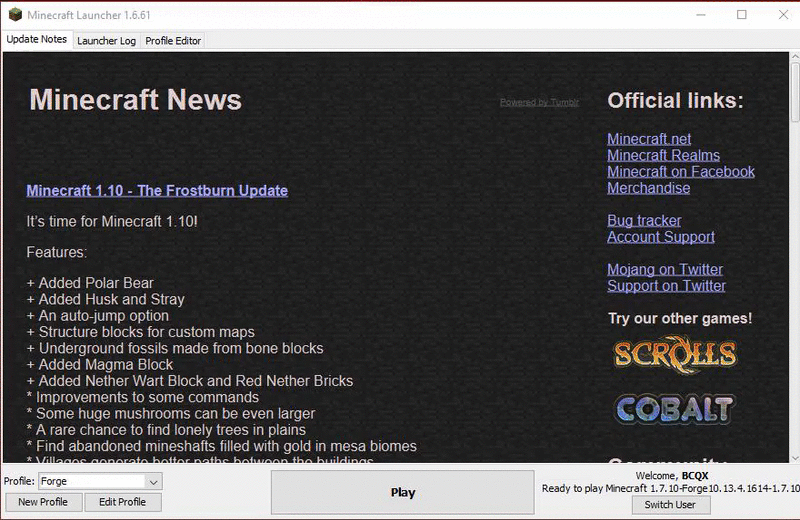Click '+ Structure blocks for custom maps'
Image resolution: width=800 pixels, height=520 pixels.
pos(140,332)
